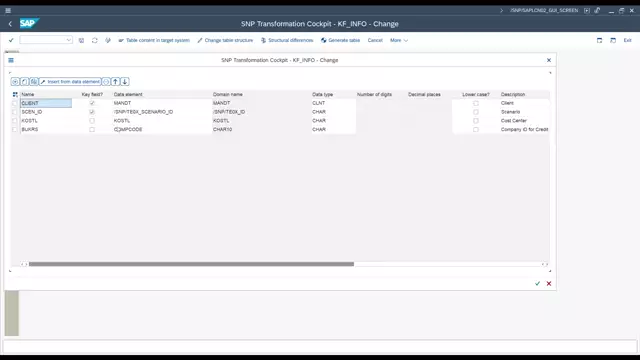This screenshot has width=640, height=360.
Task: Select the row selector for the SCEN_ID row
Action: click(x=15, y=112)
